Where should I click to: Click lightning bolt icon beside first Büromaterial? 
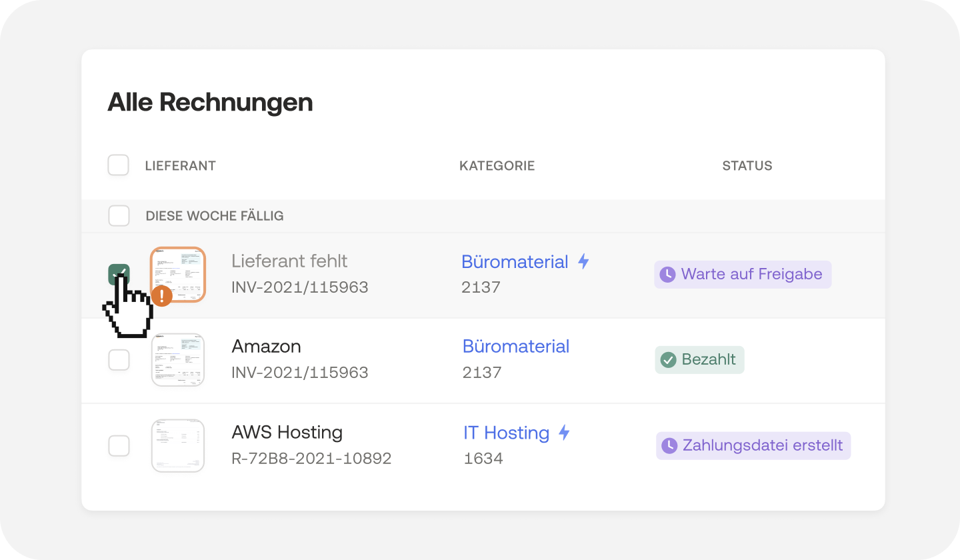(583, 261)
